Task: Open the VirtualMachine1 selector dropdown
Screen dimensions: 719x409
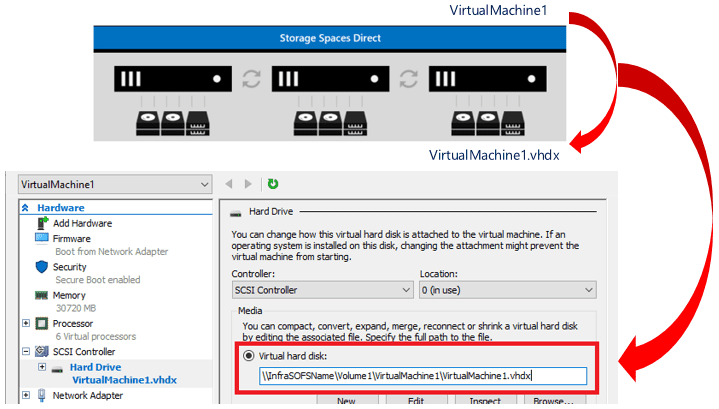Action: (x=113, y=185)
